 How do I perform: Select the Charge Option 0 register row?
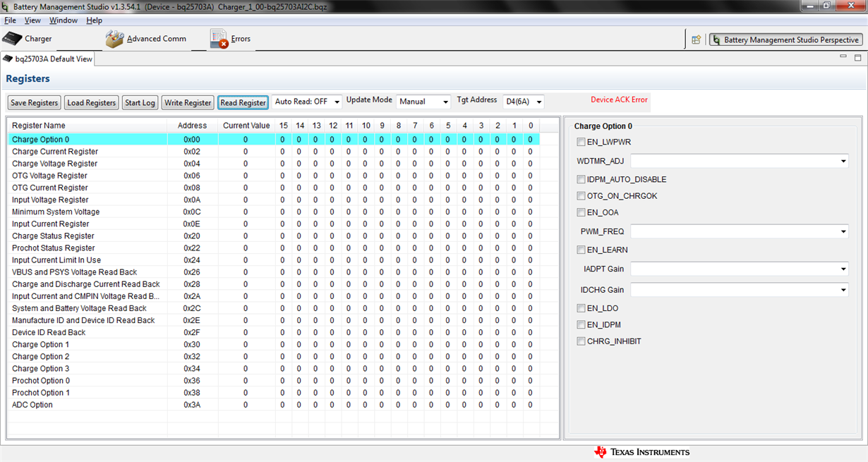pos(274,140)
